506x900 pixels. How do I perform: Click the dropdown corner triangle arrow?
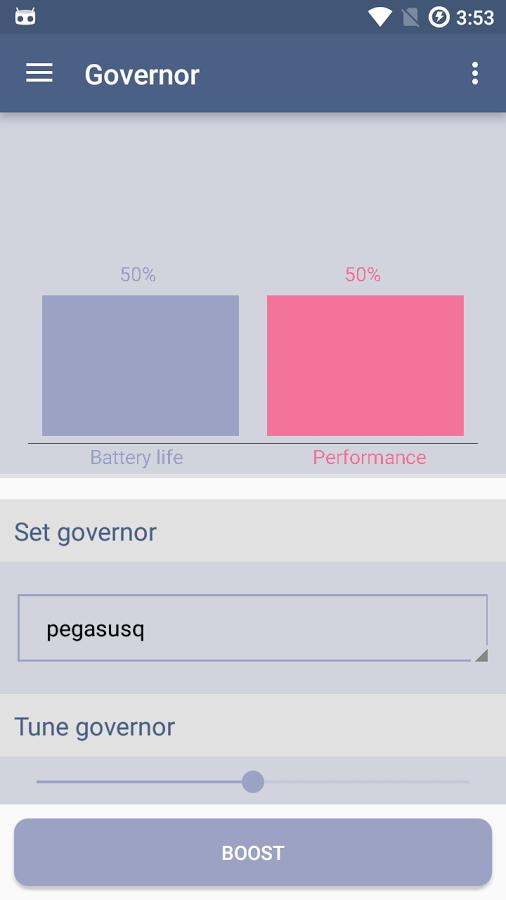pyautogui.click(x=481, y=655)
